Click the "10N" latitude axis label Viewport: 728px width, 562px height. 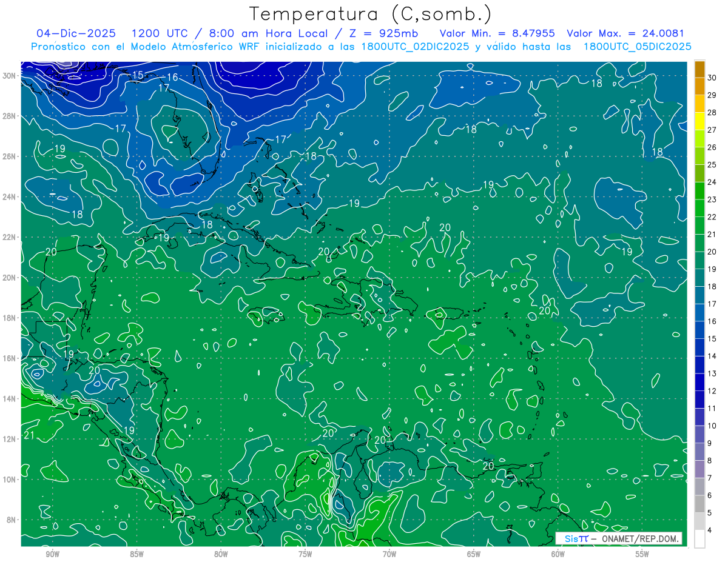coord(9,479)
